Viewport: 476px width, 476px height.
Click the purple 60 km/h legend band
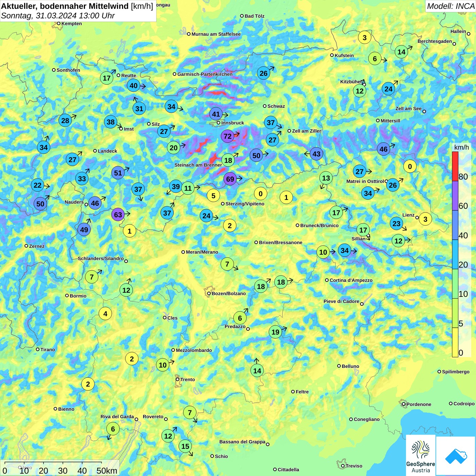tap(455, 196)
